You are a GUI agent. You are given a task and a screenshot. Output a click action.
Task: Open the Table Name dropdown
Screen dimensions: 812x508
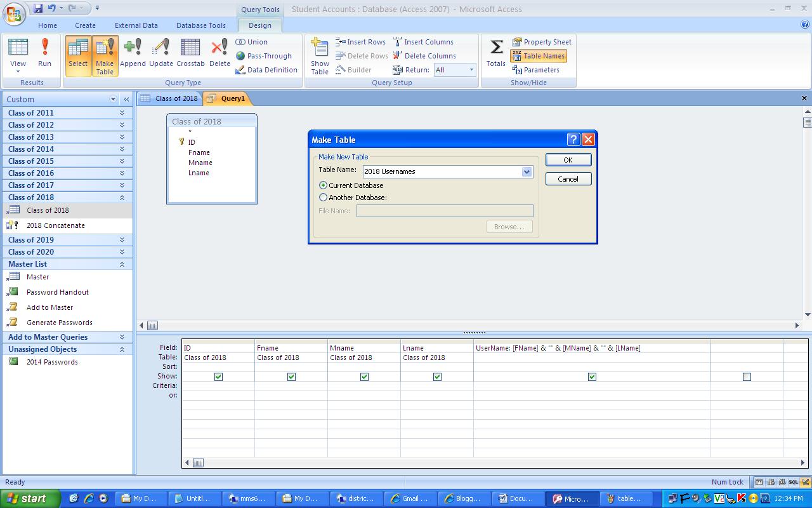coord(527,171)
